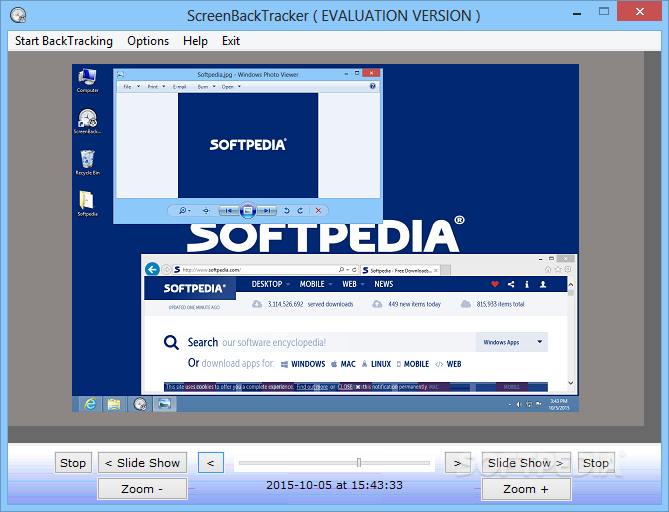Click Photo Viewer previous image button
This screenshot has width=669, height=512.
pos(228,210)
